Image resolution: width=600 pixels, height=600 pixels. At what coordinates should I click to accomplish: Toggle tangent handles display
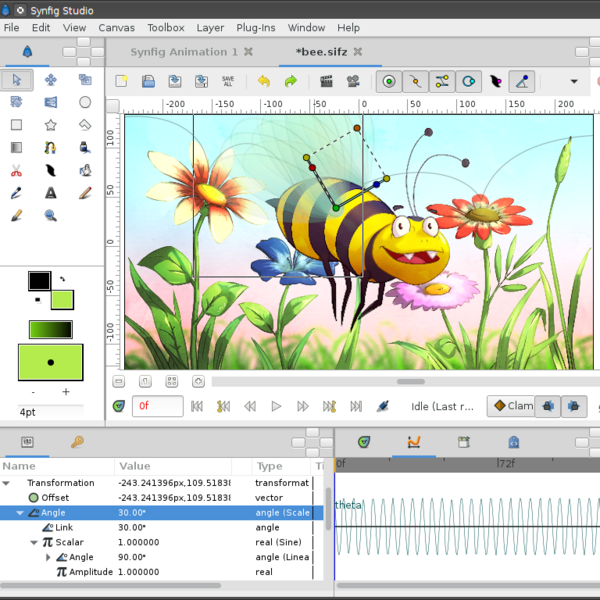click(442, 81)
